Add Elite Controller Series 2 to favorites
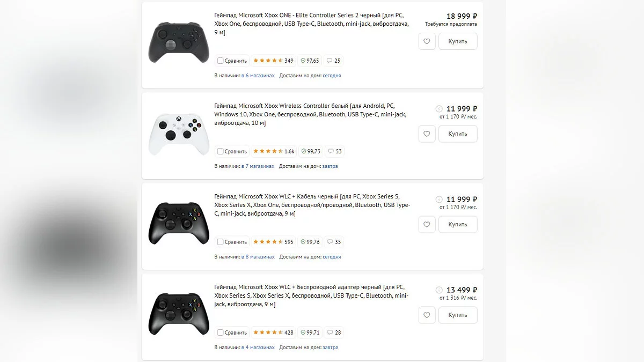Viewport: 644px width, 362px height. tap(427, 41)
